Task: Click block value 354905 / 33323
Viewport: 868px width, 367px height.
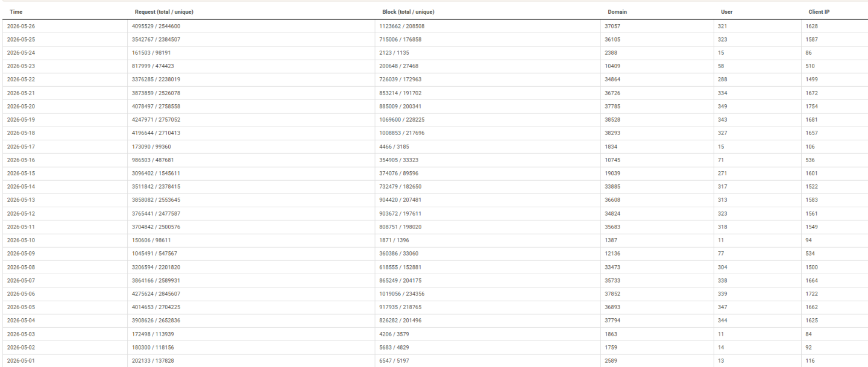Action: [397, 160]
